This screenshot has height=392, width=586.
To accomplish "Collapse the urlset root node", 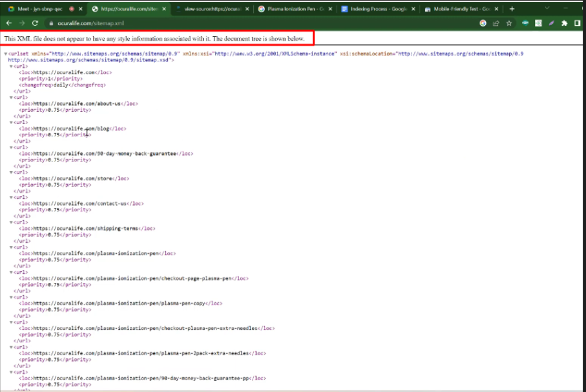I will coord(6,54).
